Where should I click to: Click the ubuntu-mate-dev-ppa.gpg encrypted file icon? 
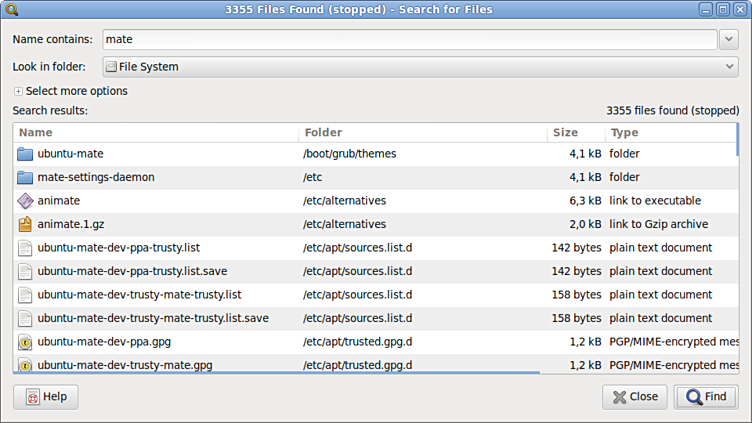[25, 342]
